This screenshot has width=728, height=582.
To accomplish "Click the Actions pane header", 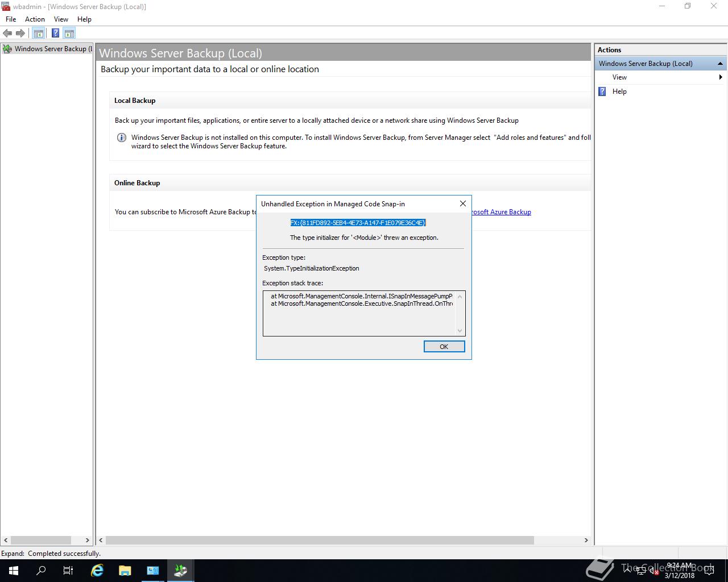I will [660, 50].
